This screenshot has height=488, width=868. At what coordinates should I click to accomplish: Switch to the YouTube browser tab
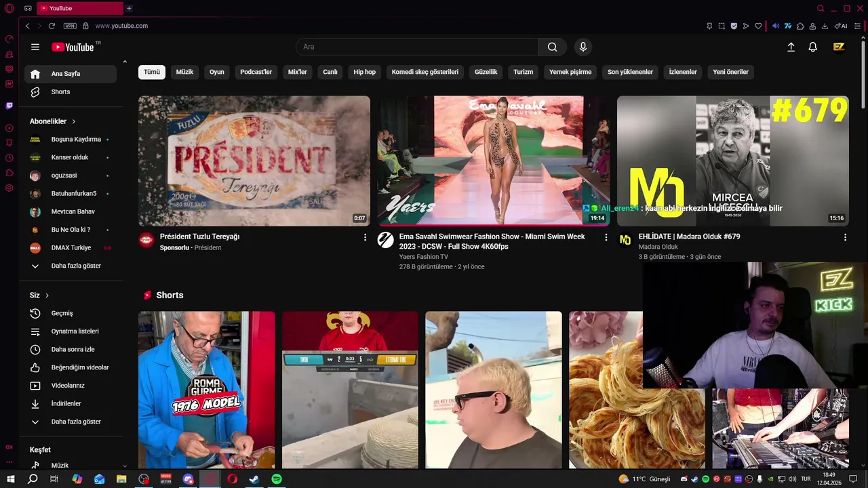pyautogui.click(x=79, y=9)
